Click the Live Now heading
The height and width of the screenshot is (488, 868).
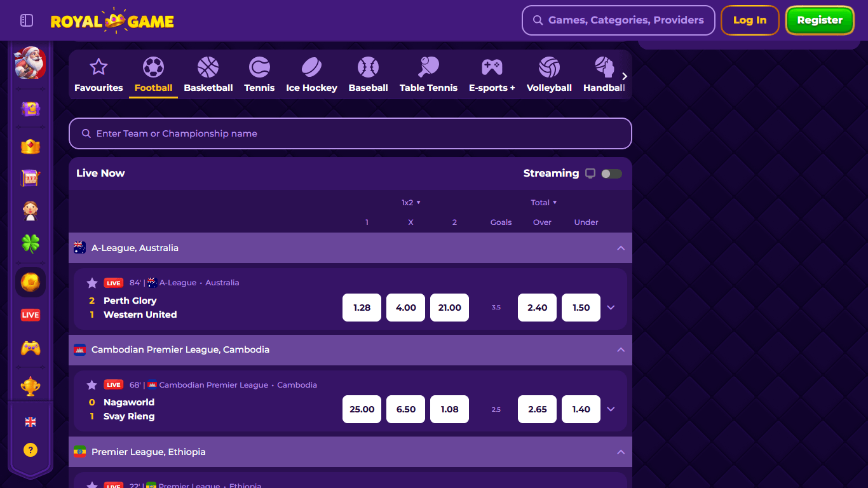pos(100,173)
